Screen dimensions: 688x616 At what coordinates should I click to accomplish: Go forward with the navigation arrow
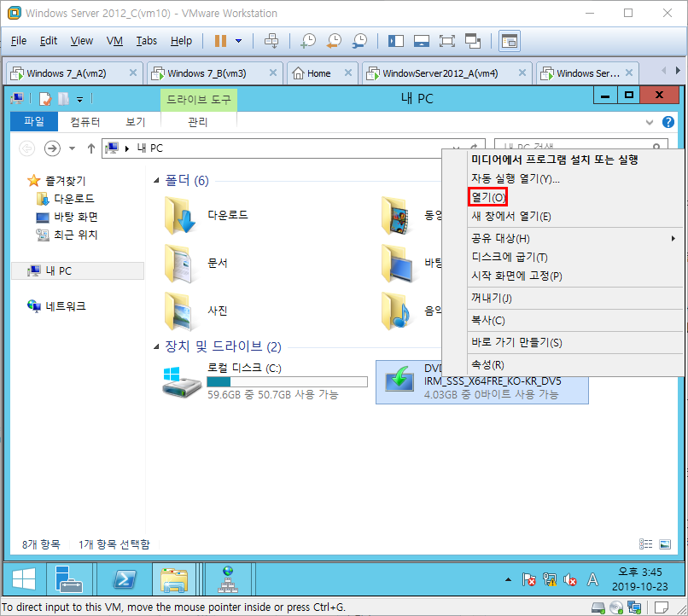coord(52,148)
